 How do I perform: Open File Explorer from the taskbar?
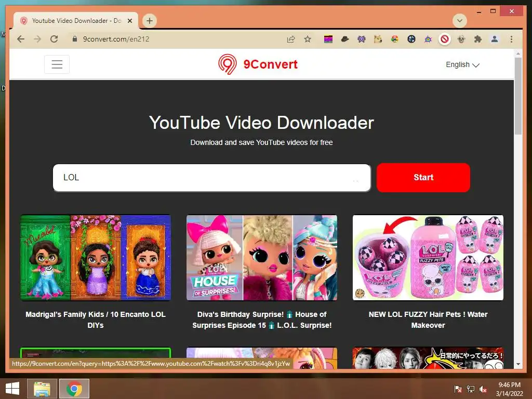click(42, 389)
